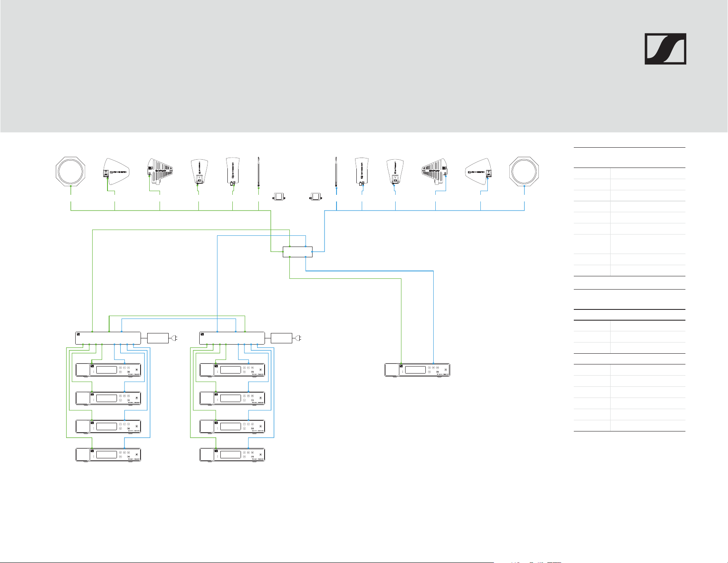The height and width of the screenshot is (563, 728).
Task: Click the display of the top receiver in the right stack
Action: [230, 369]
